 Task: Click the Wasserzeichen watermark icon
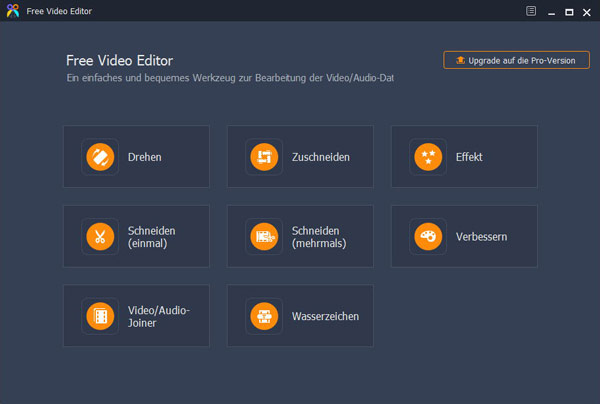pos(264,316)
